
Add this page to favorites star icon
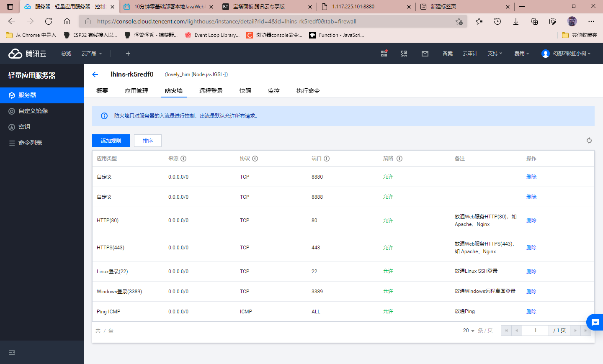point(459,21)
